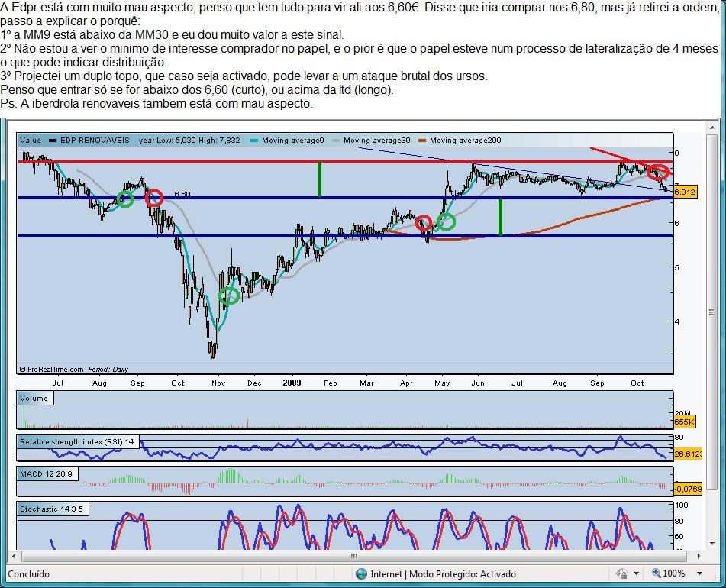Click the yellow -0,0769 MACD value
This screenshot has width=726, height=588.
(x=688, y=489)
